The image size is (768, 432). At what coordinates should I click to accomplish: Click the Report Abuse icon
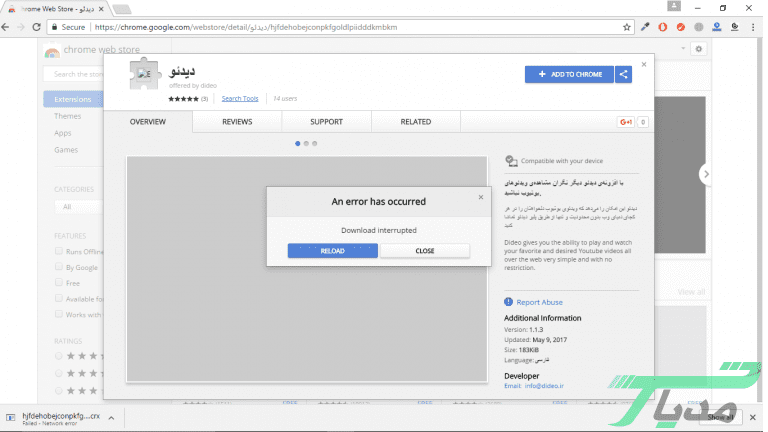[x=508, y=302]
